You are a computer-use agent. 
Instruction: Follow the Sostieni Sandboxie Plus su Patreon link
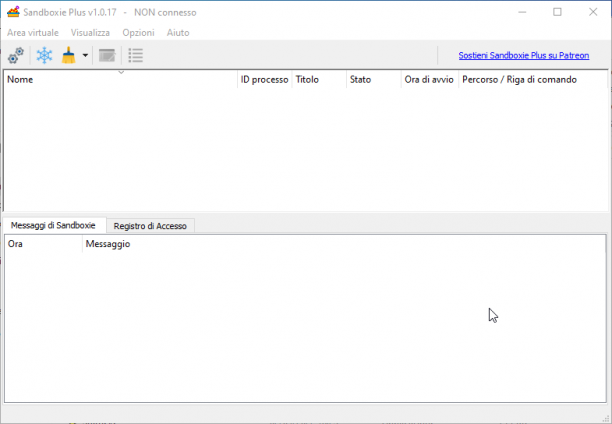click(524, 55)
